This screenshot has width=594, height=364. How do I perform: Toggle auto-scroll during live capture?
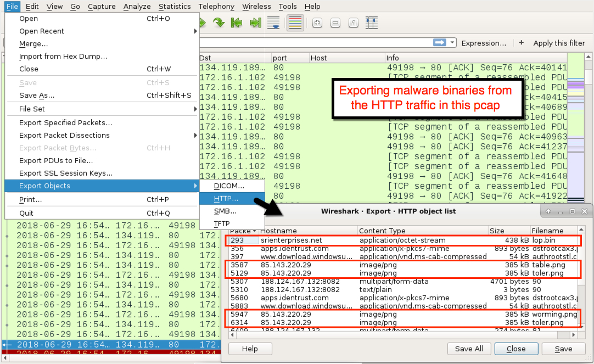(273, 23)
